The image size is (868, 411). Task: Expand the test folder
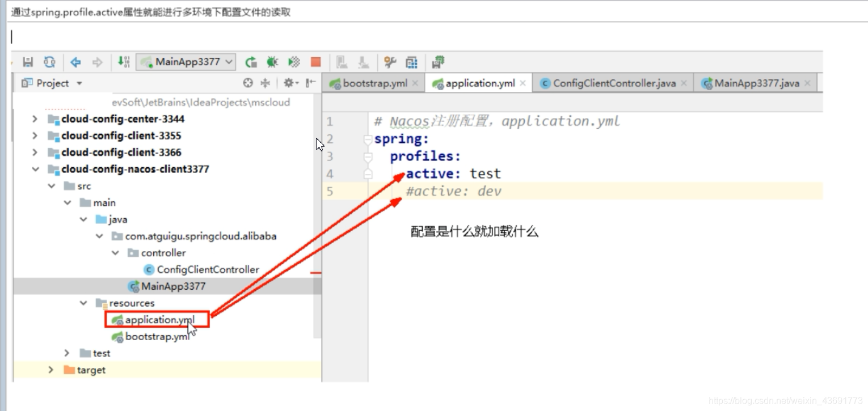[x=68, y=353]
